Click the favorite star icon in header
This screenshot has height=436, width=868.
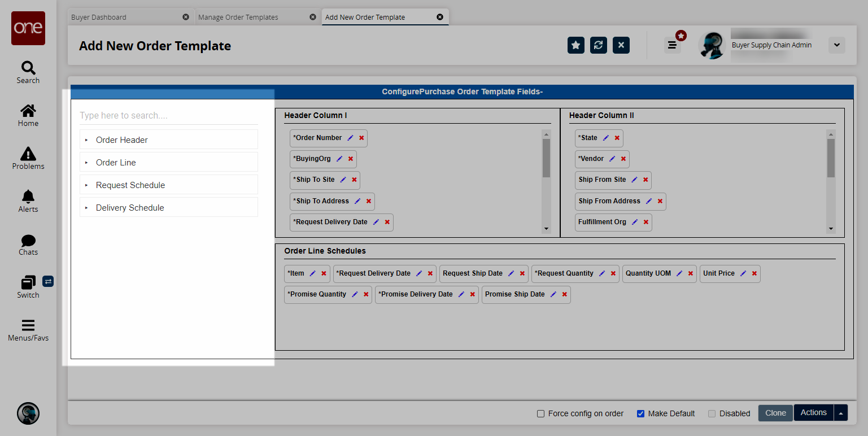(575, 45)
